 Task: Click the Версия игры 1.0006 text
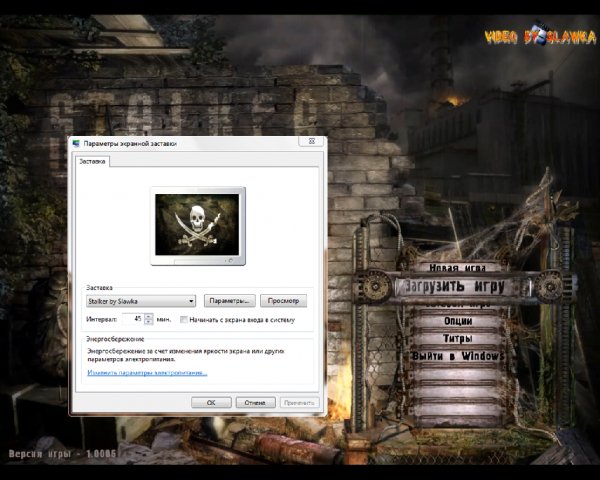pyautogui.click(x=62, y=454)
